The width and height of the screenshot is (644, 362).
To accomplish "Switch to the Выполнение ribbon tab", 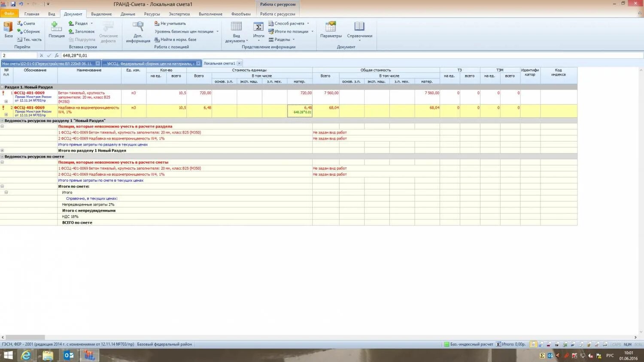I will click(x=210, y=14).
